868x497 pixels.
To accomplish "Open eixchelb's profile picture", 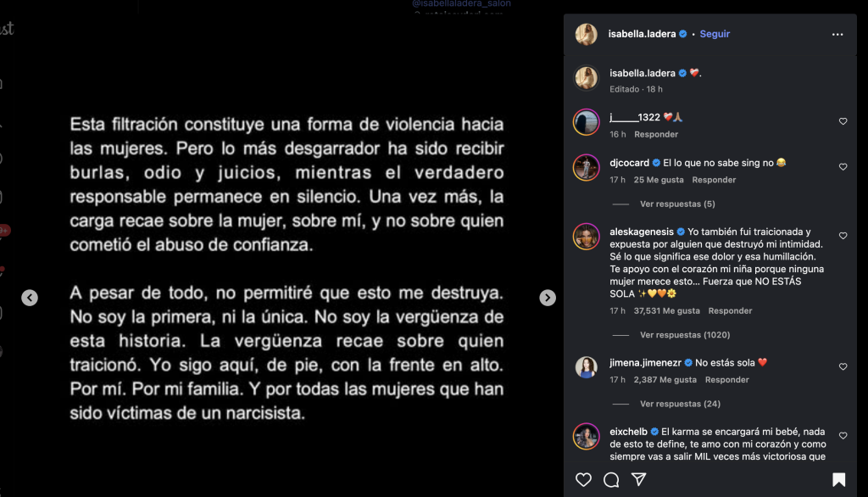I will (587, 436).
